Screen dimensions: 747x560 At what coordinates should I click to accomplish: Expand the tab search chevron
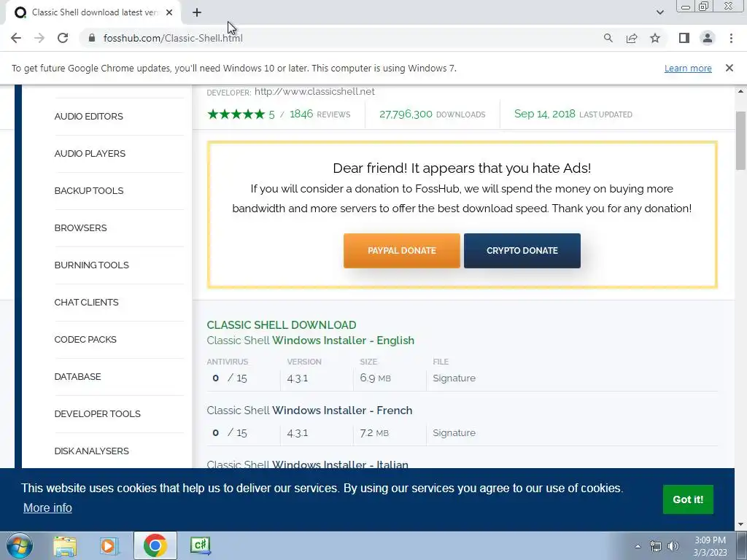[x=659, y=12]
